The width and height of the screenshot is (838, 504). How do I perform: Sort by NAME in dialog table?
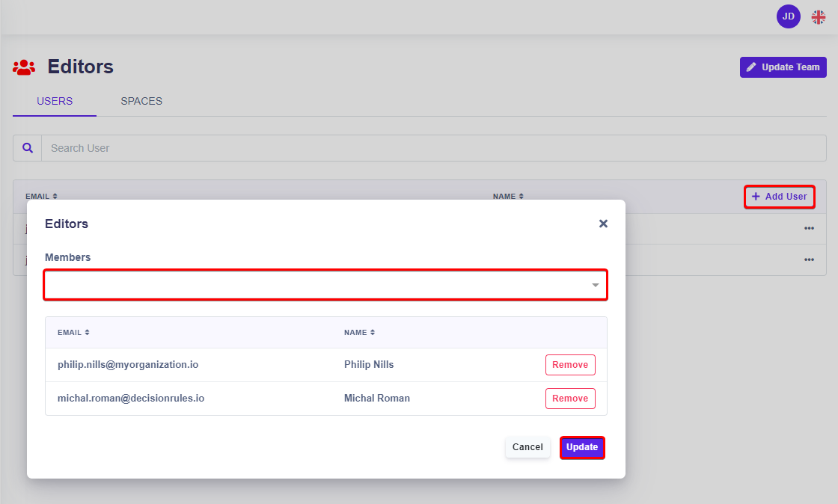tap(359, 332)
